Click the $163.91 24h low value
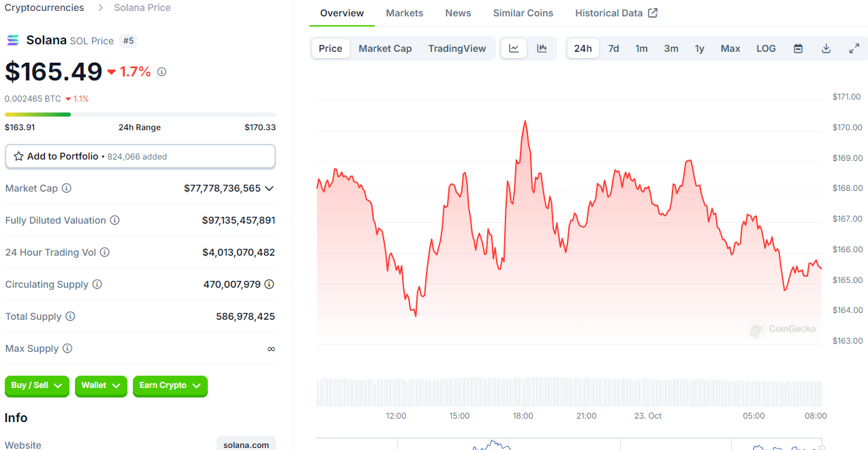The height and width of the screenshot is (450, 868). click(x=20, y=127)
